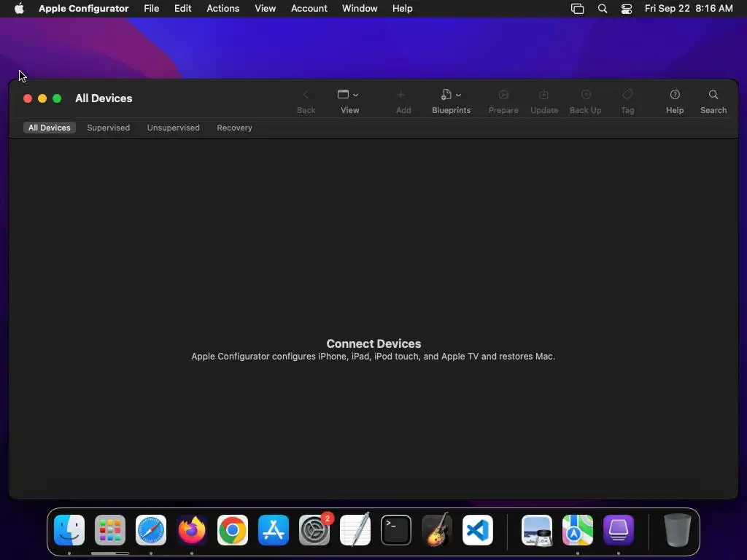
Task: Switch to the Supervised tab
Action: pos(108,128)
